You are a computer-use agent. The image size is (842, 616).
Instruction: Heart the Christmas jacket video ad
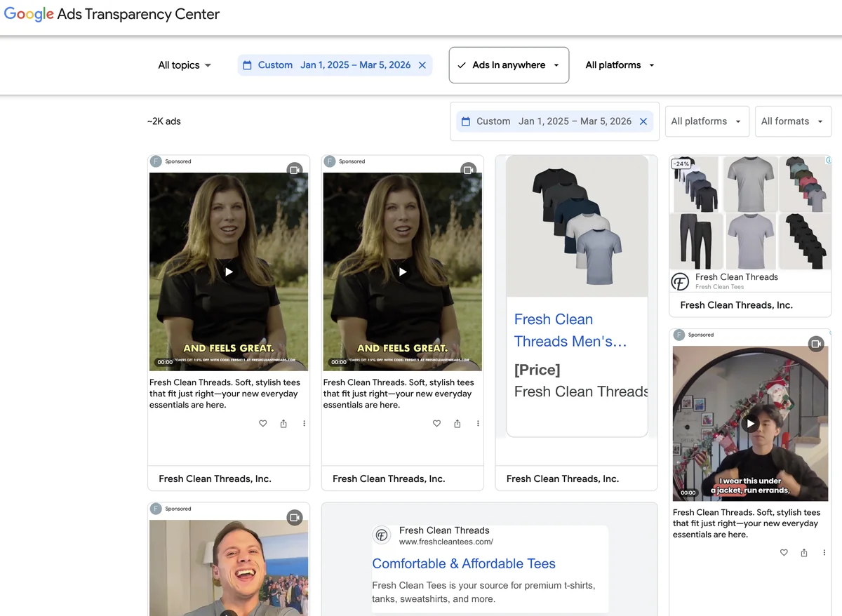click(784, 552)
